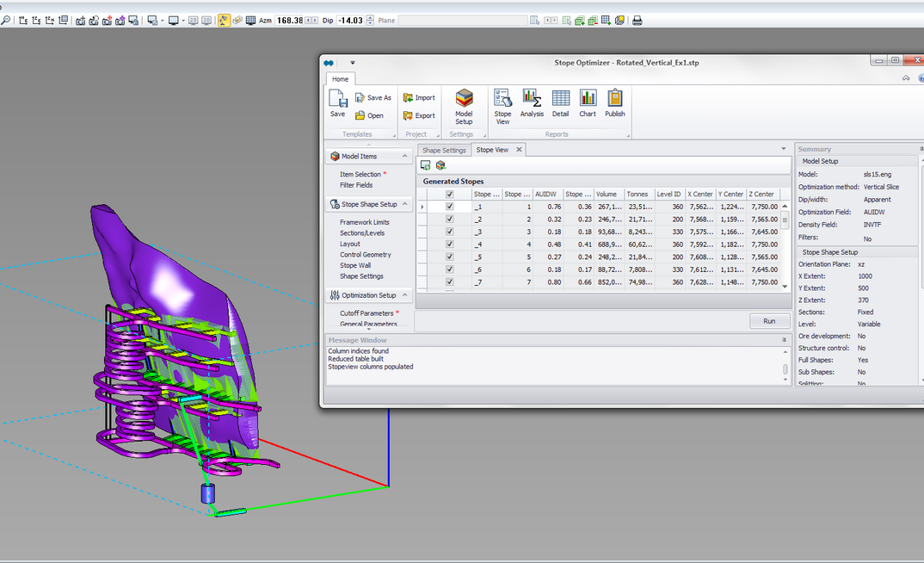This screenshot has height=563, width=924.
Task: Click the Publish icon
Action: pyautogui.click(x=614, y=103)
